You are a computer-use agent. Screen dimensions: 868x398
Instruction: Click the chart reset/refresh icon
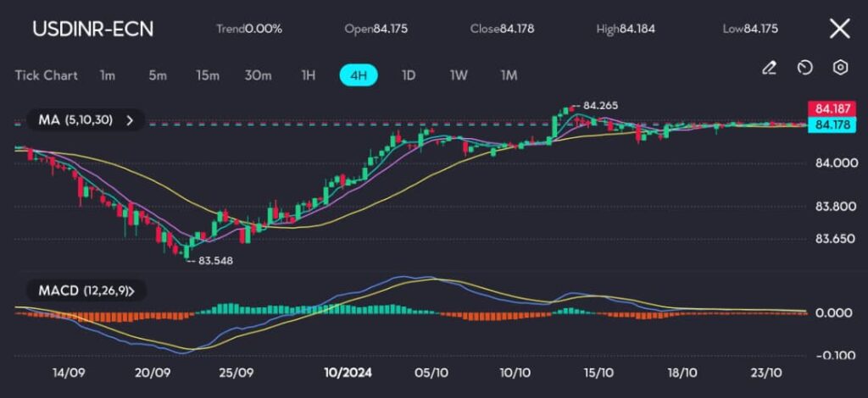(805, 67)
